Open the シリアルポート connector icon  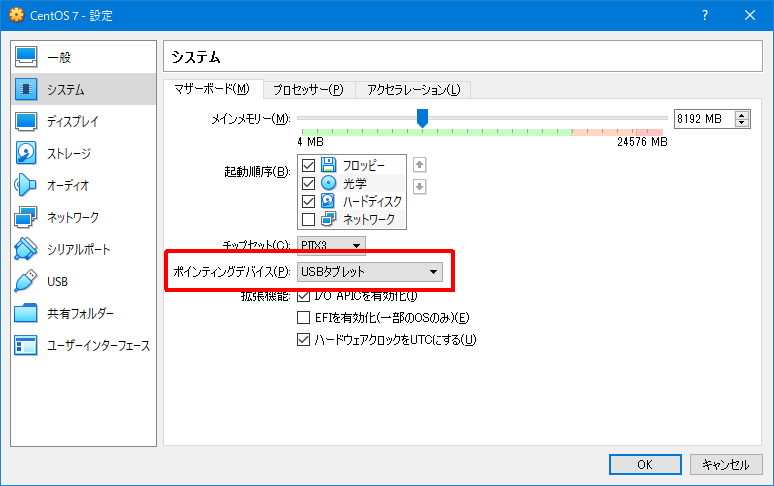click(x=26, y=249)
